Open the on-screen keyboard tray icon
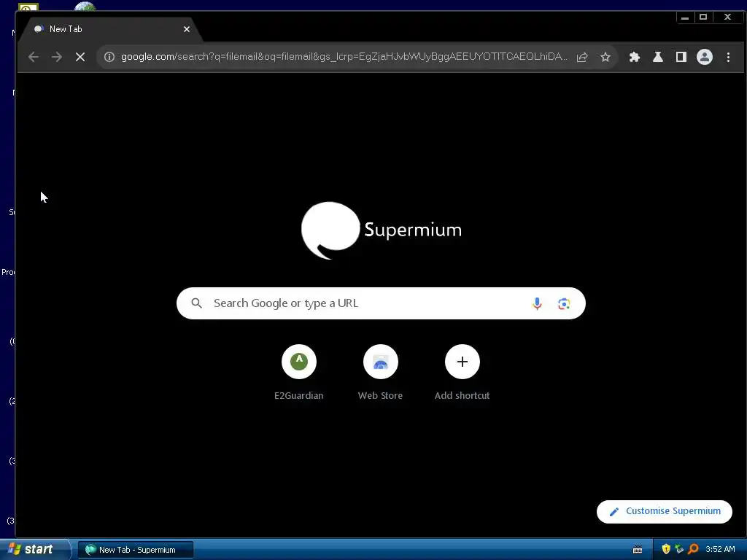 click(x=638, y=550)
